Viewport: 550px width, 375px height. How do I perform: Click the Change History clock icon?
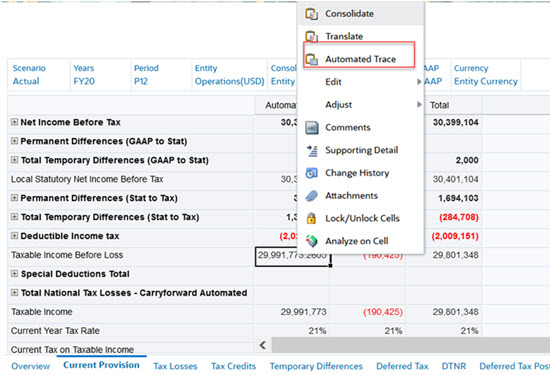pos(311,173)
